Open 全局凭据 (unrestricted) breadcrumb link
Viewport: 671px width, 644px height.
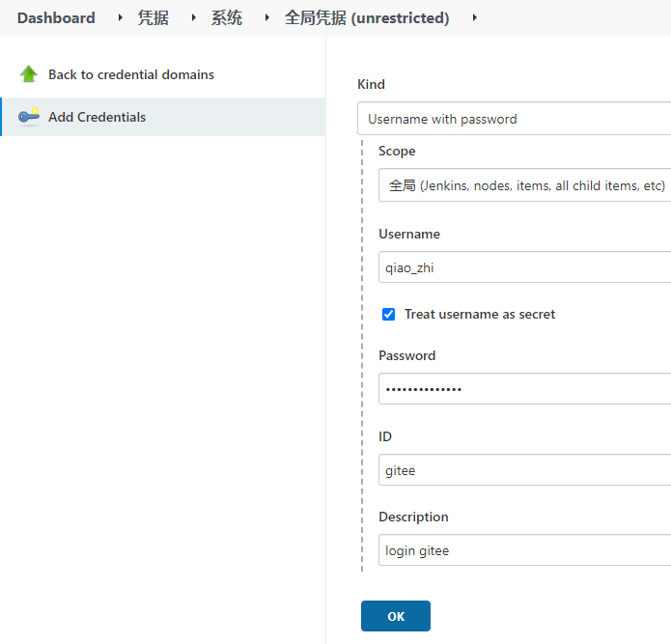(x=367, y=17)
